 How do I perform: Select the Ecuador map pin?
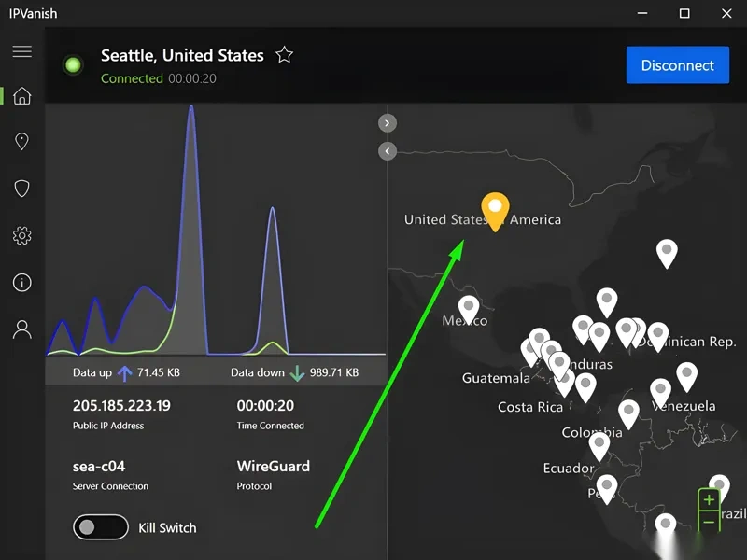point(599,447)
